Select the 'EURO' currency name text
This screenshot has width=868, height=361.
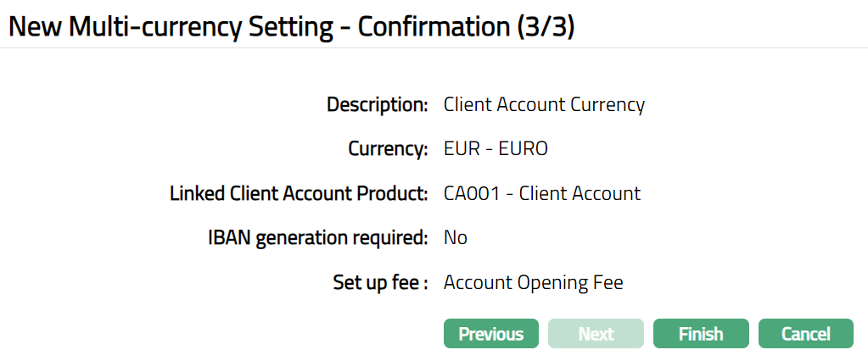tap(523, 149)
